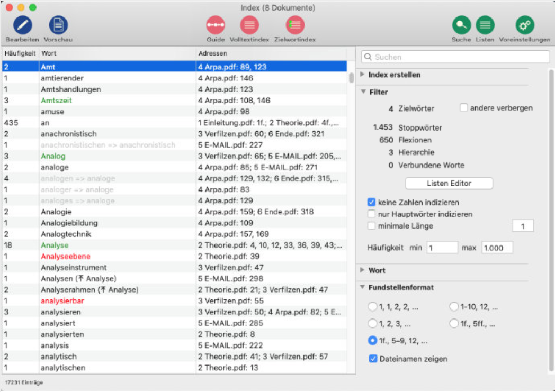This screenshot has width=555, height=392.
Task: Collapse the Filter section
Action: pyautogui.click(x=363, y=92)
